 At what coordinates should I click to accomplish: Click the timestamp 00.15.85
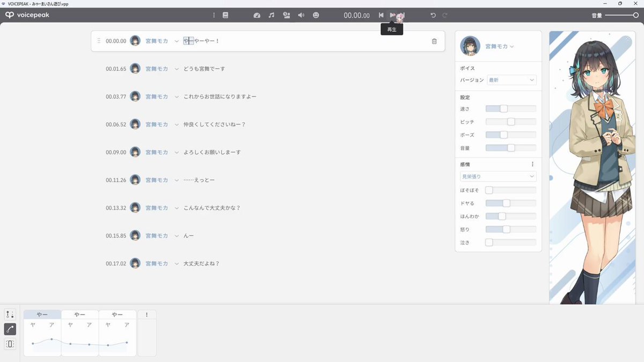pyautogui.click(x=116, y=235)
